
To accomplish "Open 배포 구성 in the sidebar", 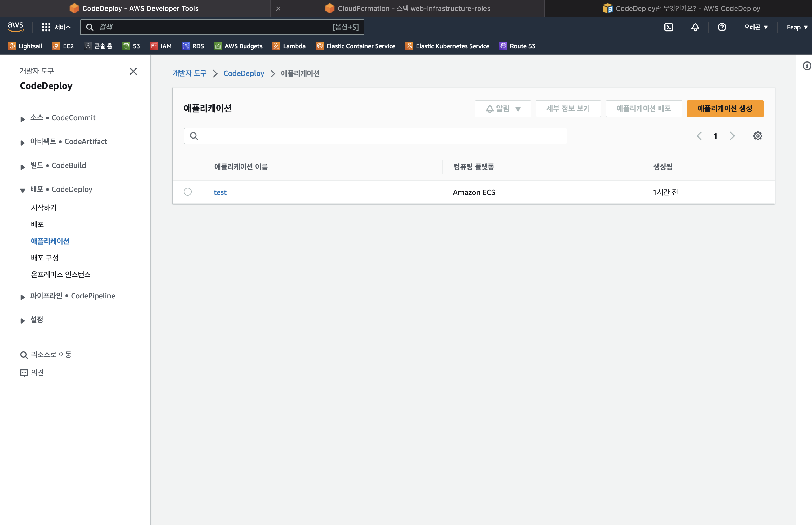I will (45, 258).
